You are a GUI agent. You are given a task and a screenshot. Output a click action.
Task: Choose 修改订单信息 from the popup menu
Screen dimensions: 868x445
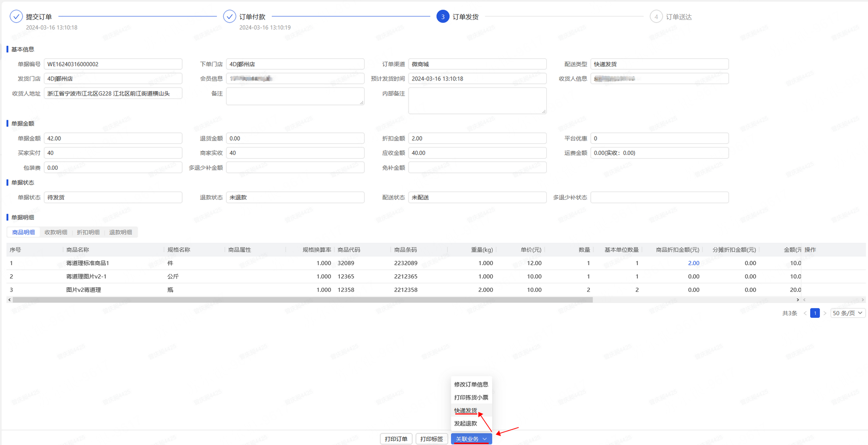[471, 384]
